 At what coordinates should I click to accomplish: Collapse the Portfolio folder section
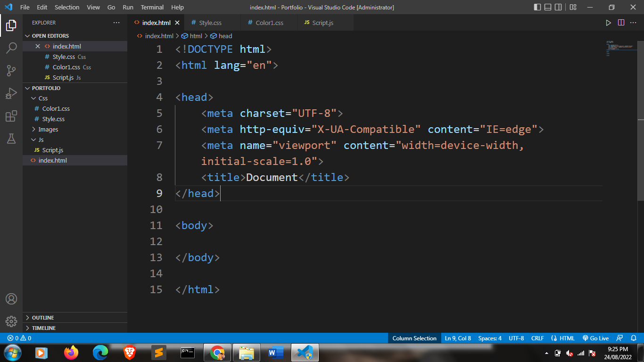pyautogui.click(x=75, y=88)
